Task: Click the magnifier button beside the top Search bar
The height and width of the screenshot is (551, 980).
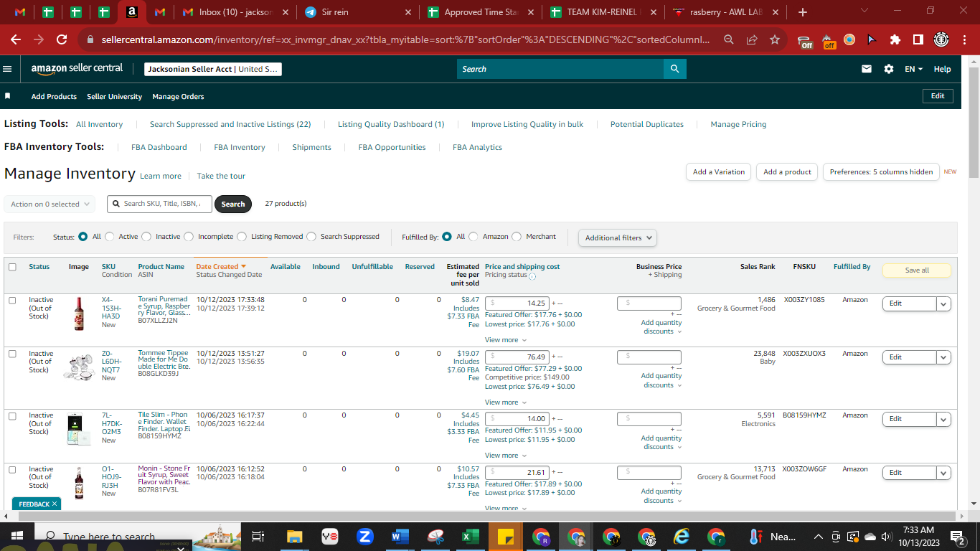Action: click(674, 69)
